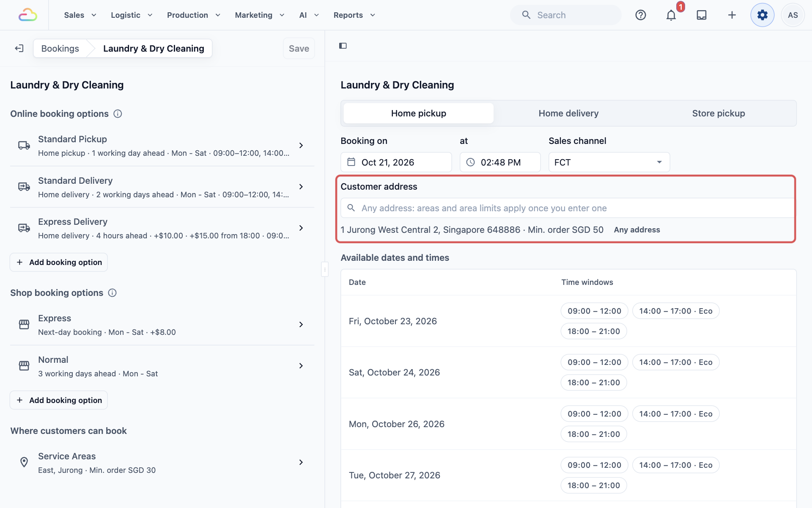
Task: Open the AS user avatar
Action: 793,15
